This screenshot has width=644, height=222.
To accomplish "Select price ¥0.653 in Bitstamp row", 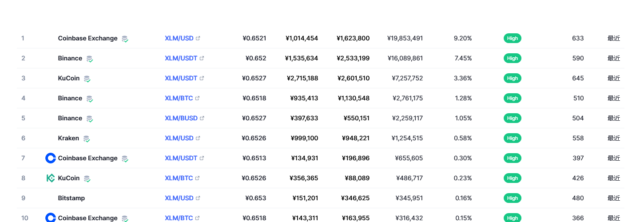I will [256, 198].
